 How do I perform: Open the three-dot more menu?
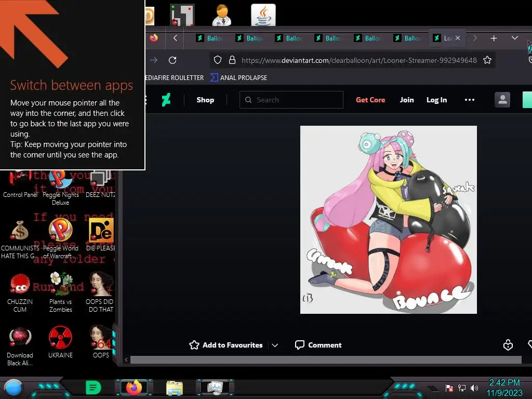[x=470, y=100]
